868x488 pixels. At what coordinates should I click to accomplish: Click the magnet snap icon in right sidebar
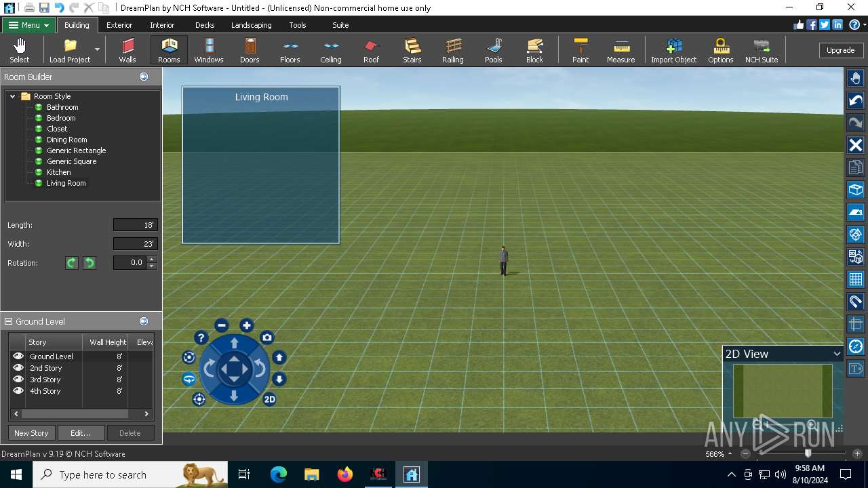point(856,302)
